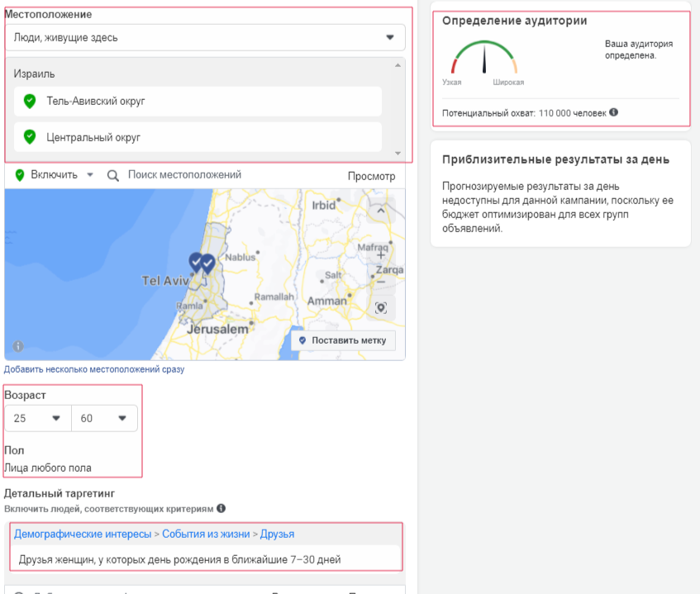Open the Люди, живущие здесь dropdown
700x594 pixels.
tap(205, 37)
